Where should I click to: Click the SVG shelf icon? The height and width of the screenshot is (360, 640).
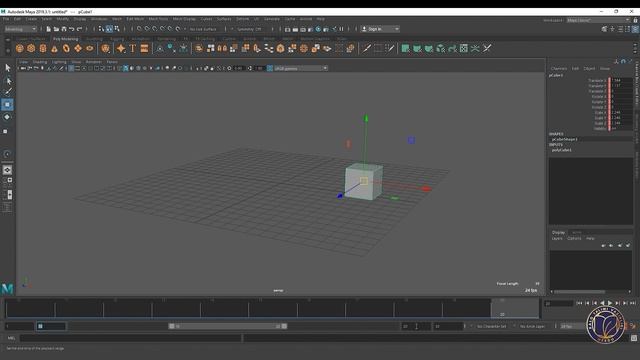click(144, 49)
